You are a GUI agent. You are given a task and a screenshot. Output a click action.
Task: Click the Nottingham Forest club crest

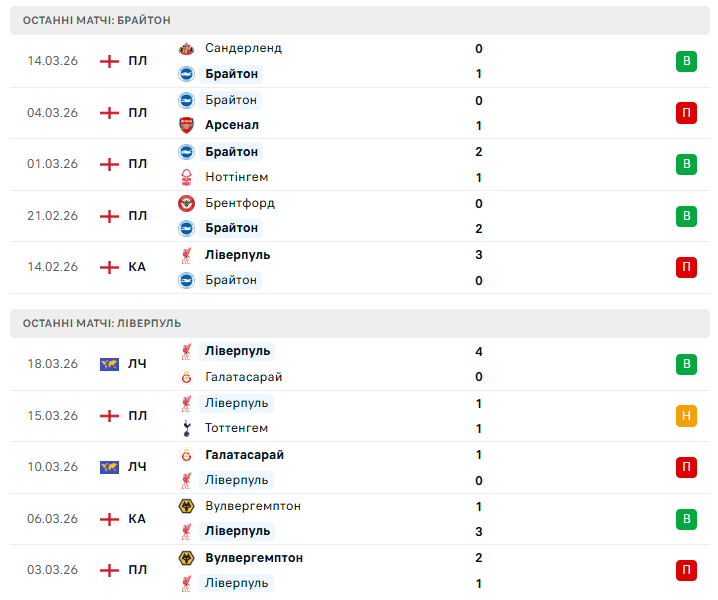pyautogui.click(x=186, y=177)
